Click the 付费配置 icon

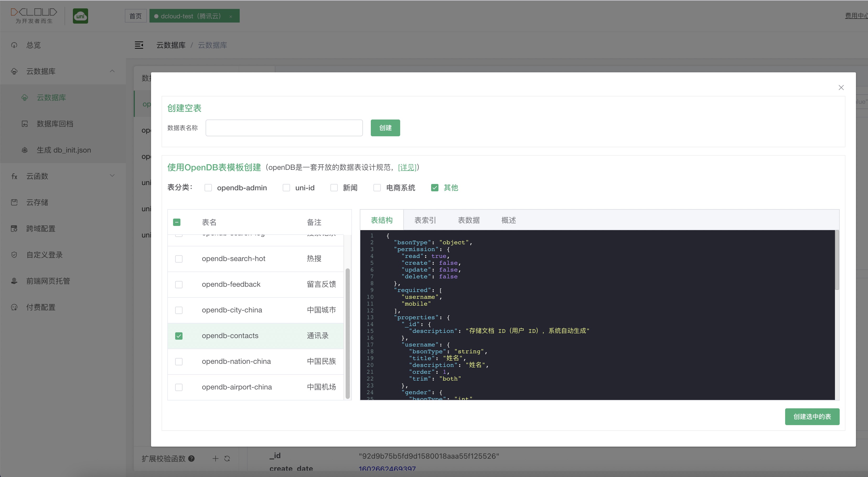pyautogui.click(x=14, y=307)
